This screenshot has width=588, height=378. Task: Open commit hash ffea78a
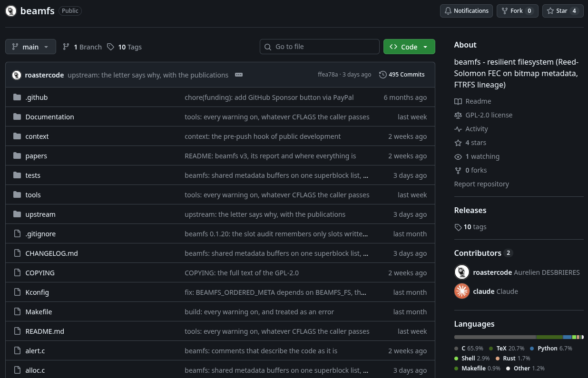tap(328, 75)
